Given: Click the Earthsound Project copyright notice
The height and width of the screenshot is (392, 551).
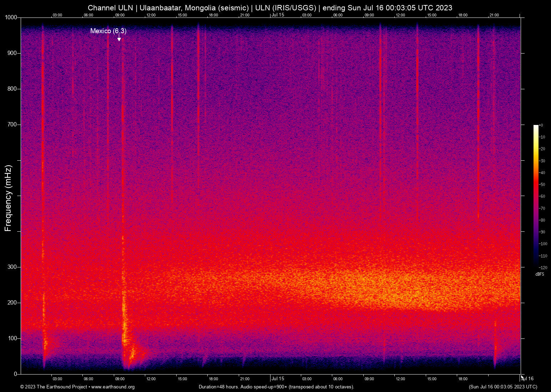Looking at the screenshot, I should (x=54, y=387).
